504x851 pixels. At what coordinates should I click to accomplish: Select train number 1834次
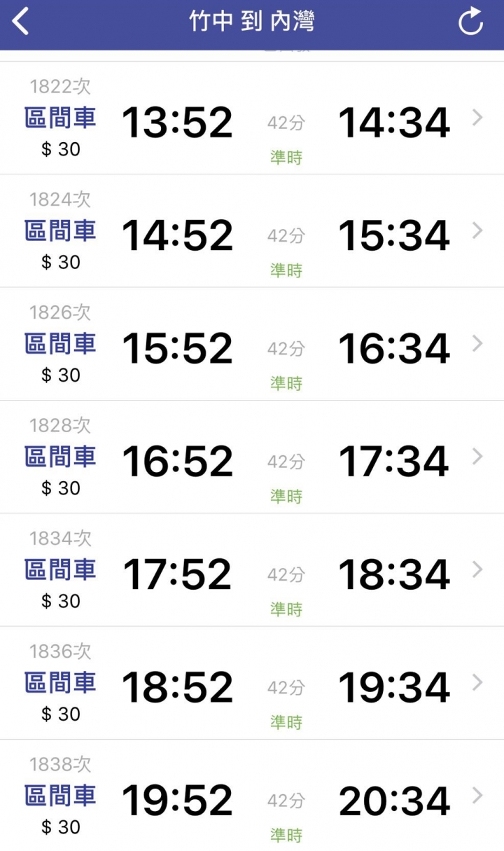60,539
